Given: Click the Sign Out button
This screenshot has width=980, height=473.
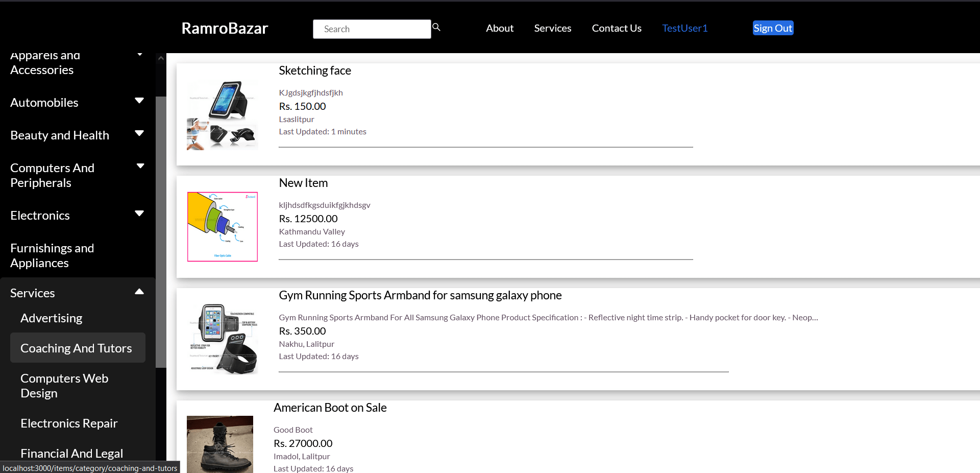Looking at the screenshot, I should click(x=773, y=28).
